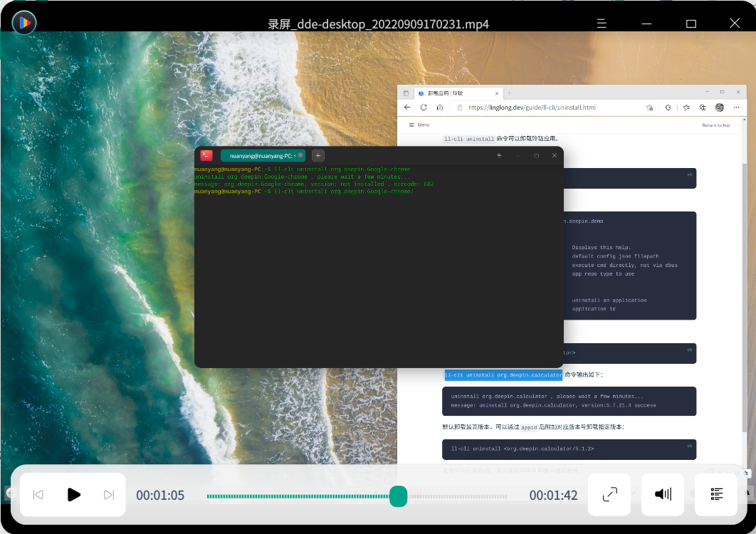Screen dimensions: 756x534
Task: Play the paused video
Action: coord(73,495)
